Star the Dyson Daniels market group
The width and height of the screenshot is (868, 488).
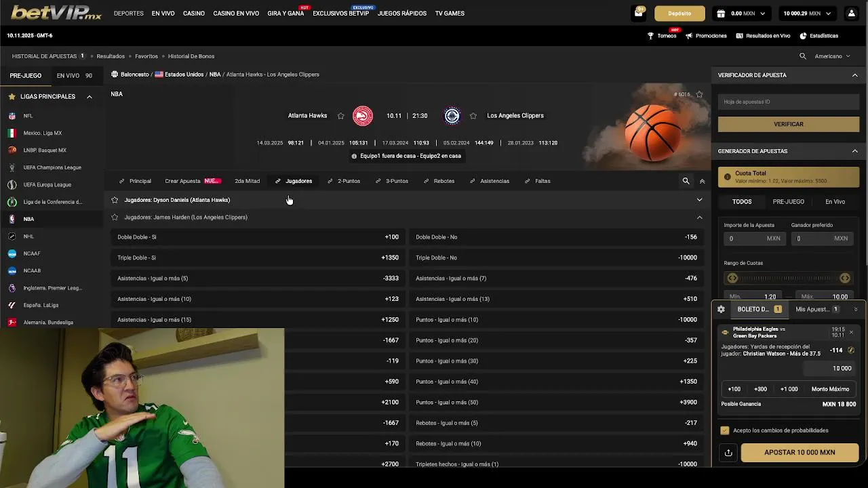pyautogui.click(x=115, y=200)
